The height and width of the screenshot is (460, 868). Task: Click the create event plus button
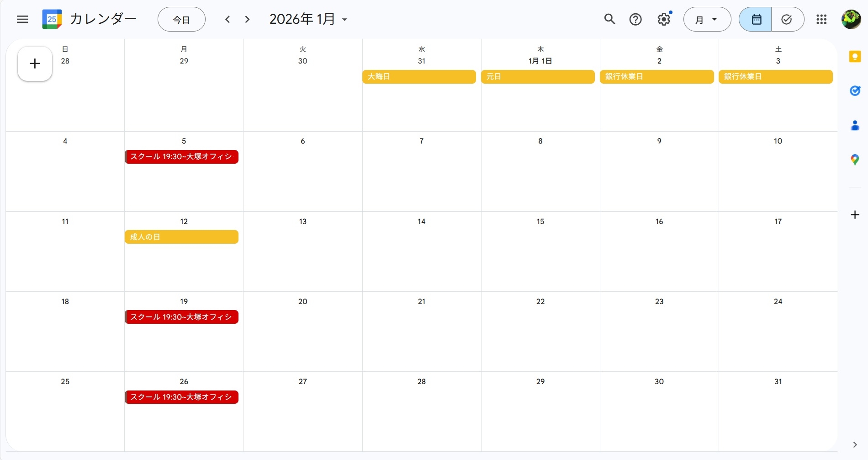coord(35,64)
